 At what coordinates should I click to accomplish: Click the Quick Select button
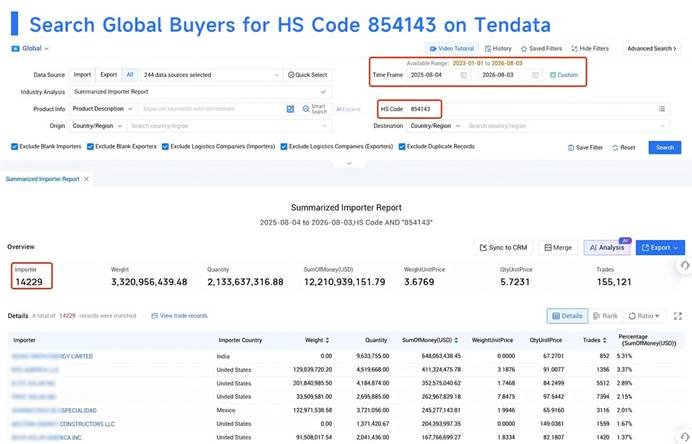coord(308,75)
